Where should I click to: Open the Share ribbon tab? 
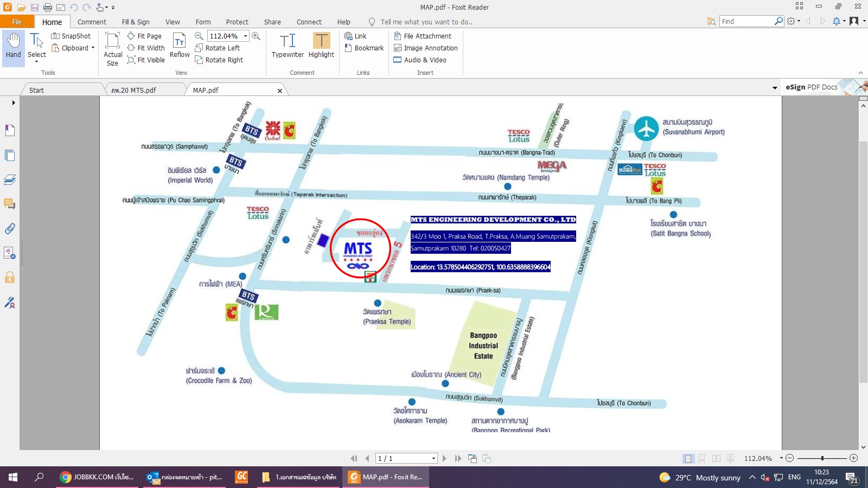(x=272, y=22)
